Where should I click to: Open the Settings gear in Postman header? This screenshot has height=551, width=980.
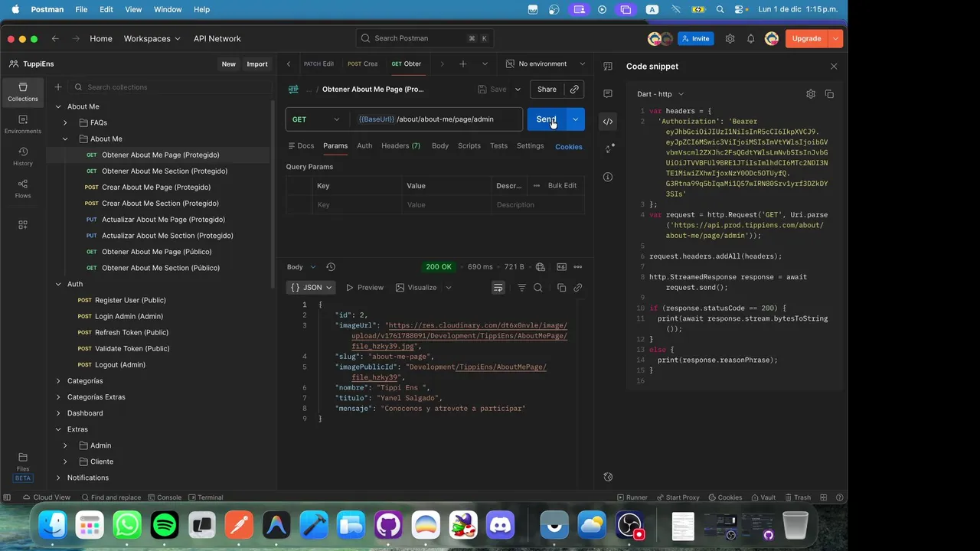pos(730,38)
